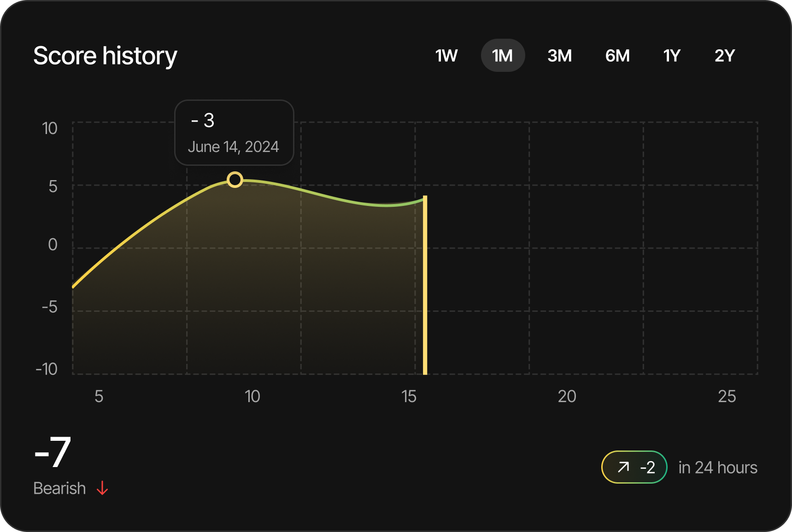Select the 1M time range
Screen dimensions: 792x532
coord(503,55)
